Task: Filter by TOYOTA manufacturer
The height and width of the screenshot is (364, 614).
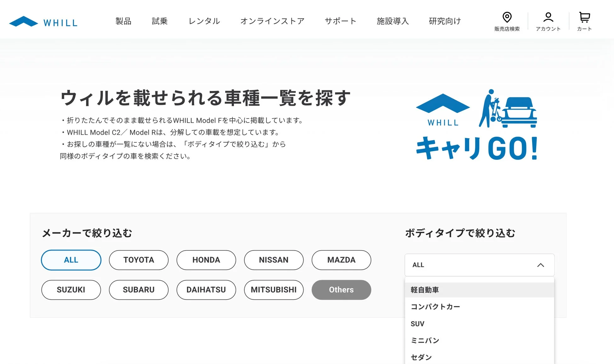Action: [x=139, y=260]
